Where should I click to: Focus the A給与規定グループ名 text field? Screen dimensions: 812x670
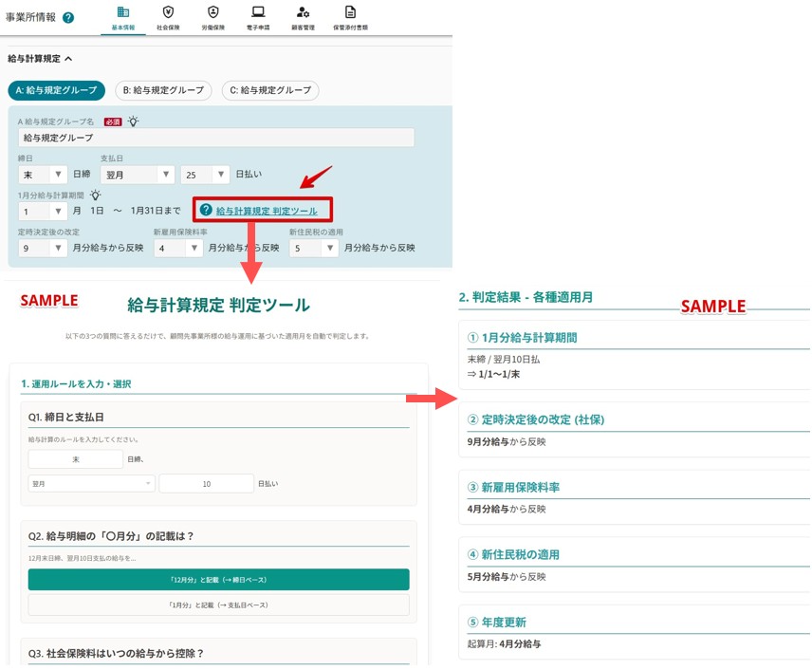click(x=216, y=138)
